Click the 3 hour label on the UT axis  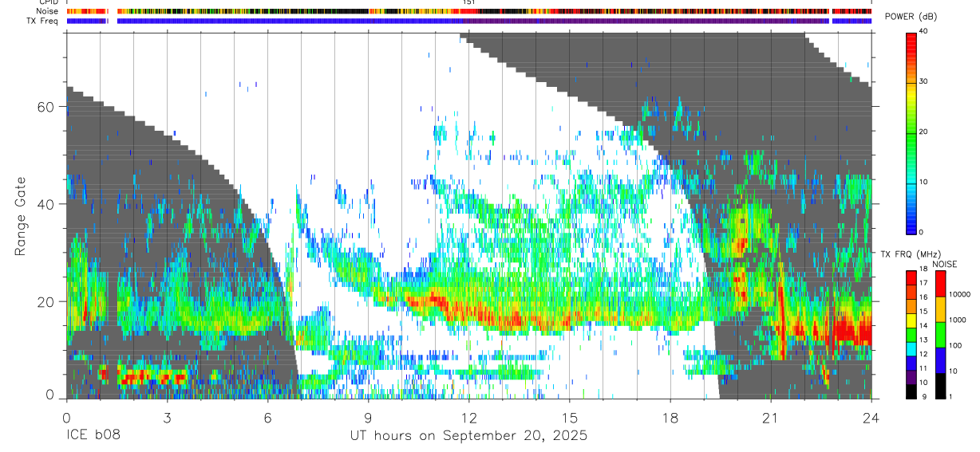(167, 416)
